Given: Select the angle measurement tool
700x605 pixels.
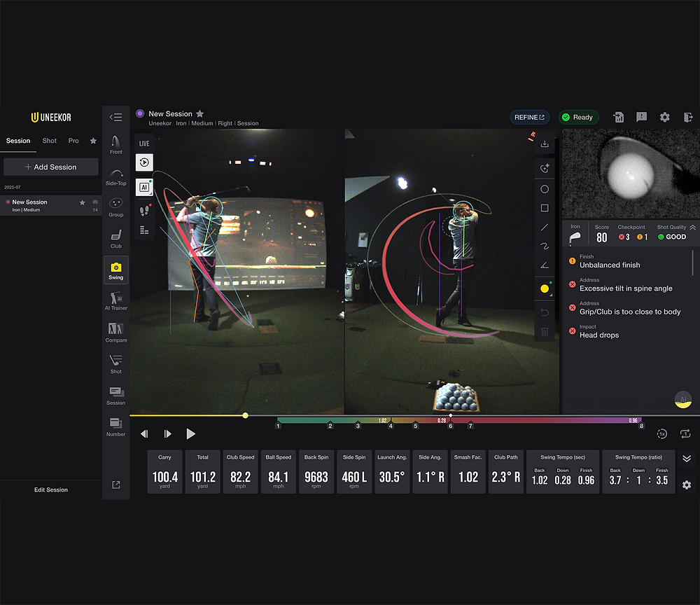Looking at the screenshot, I should pyautogui.click(x=545, y=265).
